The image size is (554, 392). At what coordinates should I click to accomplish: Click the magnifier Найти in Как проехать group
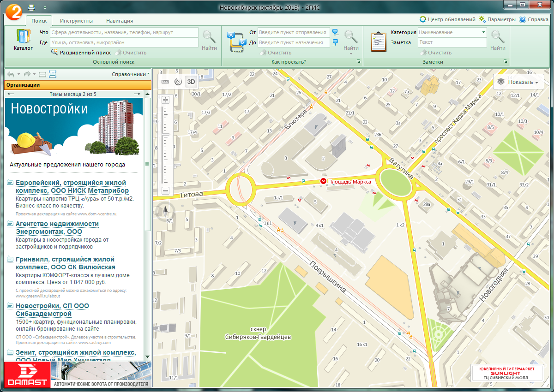click(351, 40)
